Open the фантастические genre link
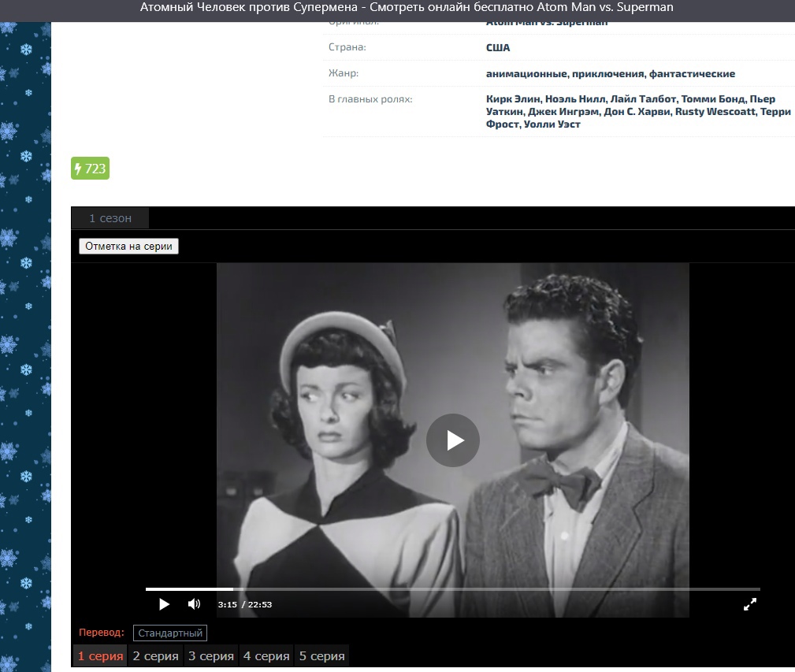Screen dimensions: 795x672 pos(692,73)
